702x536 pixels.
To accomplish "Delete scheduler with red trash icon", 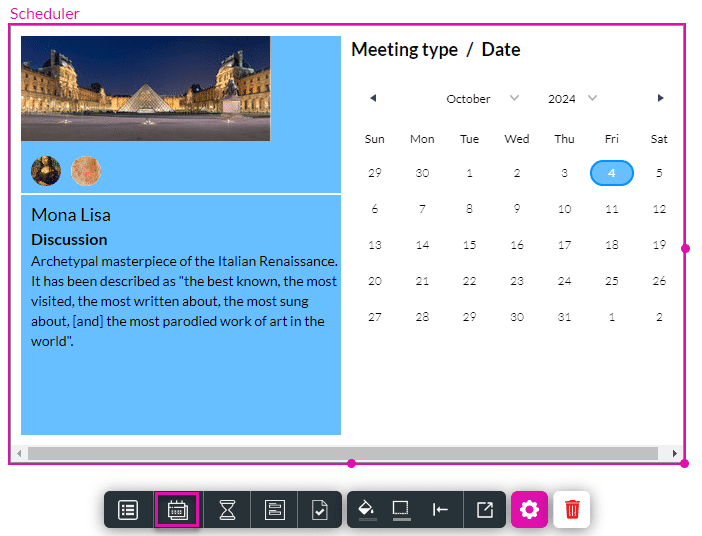I will 572,510.
